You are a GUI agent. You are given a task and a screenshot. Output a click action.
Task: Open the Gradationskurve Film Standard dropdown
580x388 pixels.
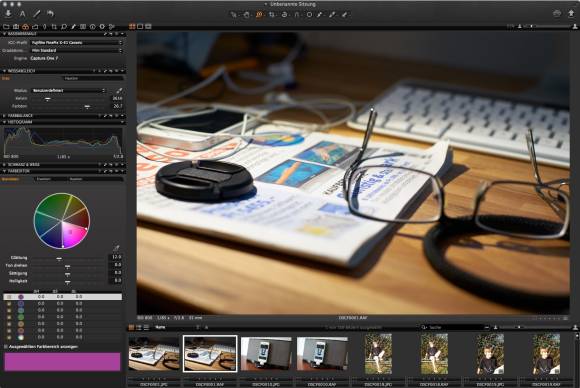[76, 50]
